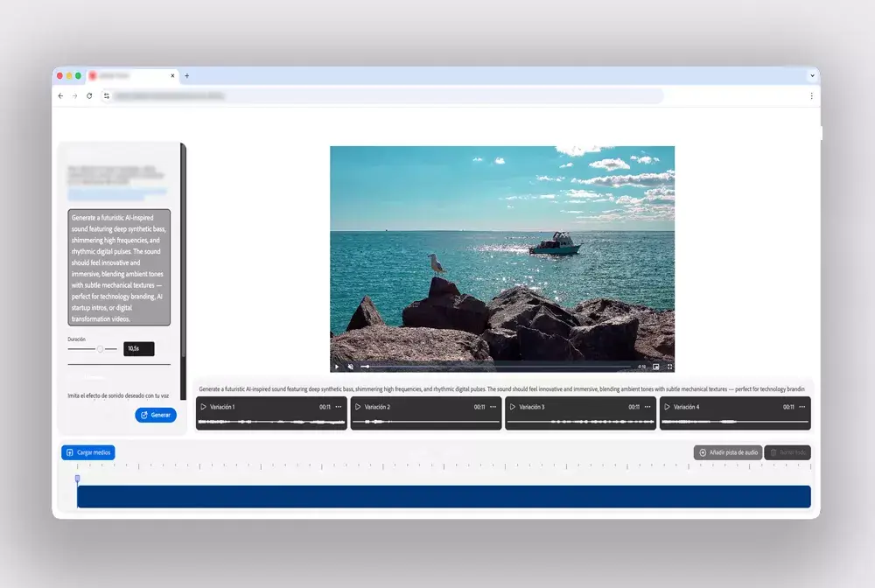Click the Duración slider handle

(x=101, y=349)
